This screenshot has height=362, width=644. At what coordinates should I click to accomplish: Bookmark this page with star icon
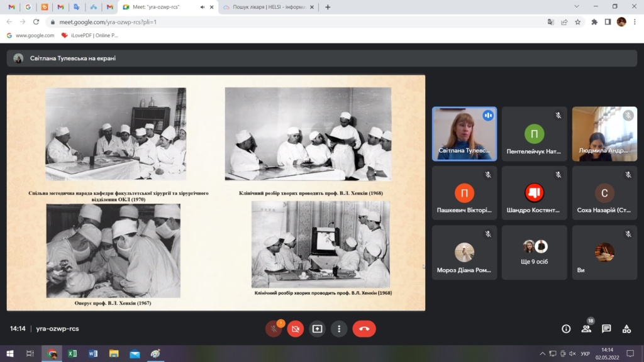tap(578, 21)
